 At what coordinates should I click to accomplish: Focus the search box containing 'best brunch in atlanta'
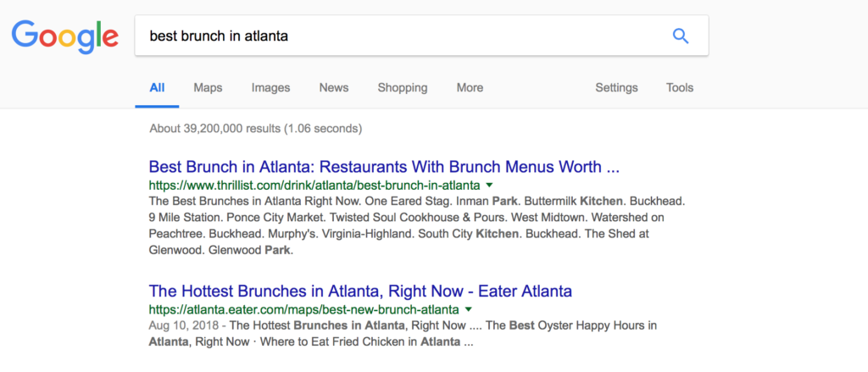coord(421,36)
